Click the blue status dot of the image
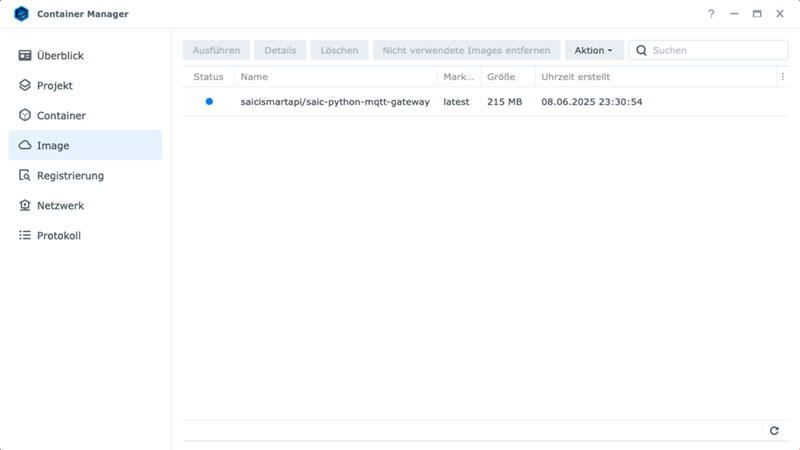 click(209, 102)
